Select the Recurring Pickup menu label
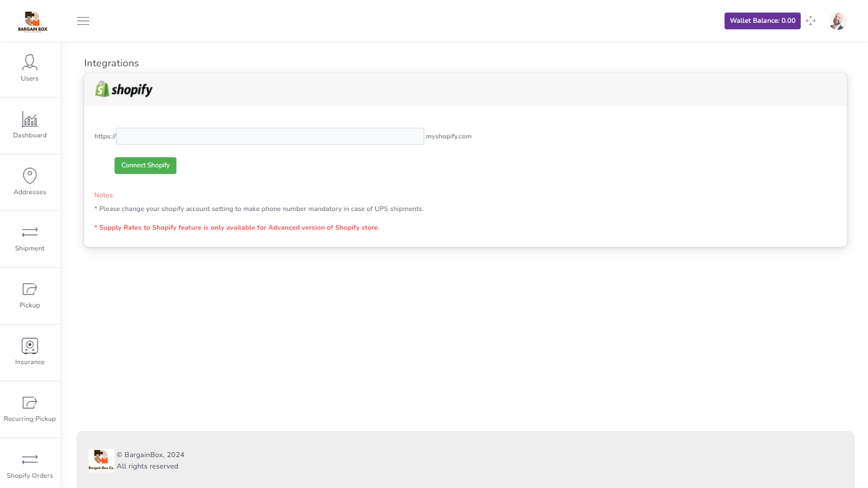868x488 pixels. (x=30, y=419)
